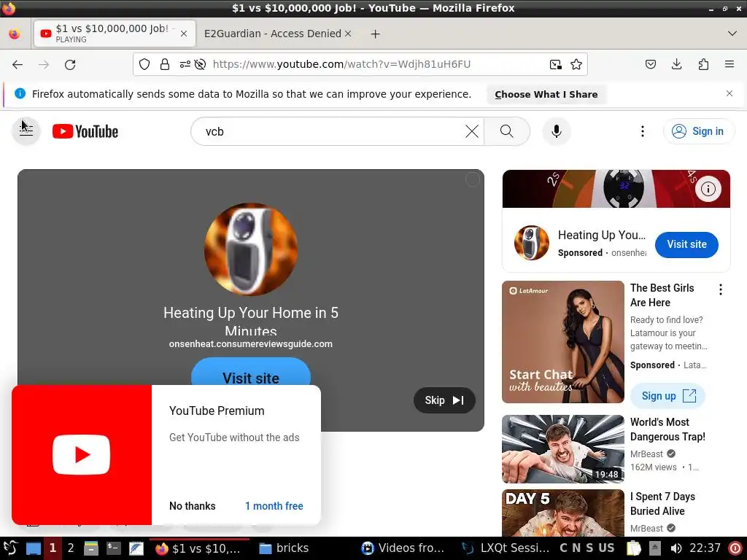747x560 pixels.
Task: Dismiss the Mozilla data notification bar
Action: coord(729,93)
